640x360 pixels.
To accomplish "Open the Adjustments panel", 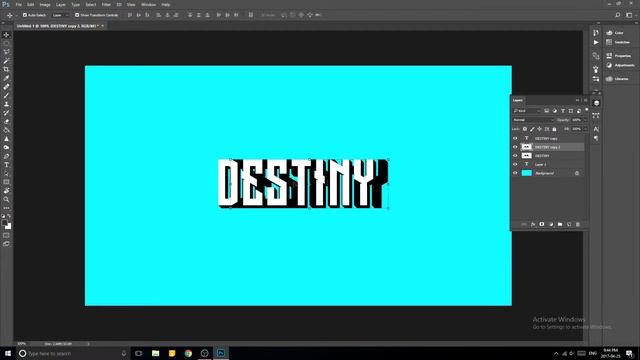I will 620,65.
